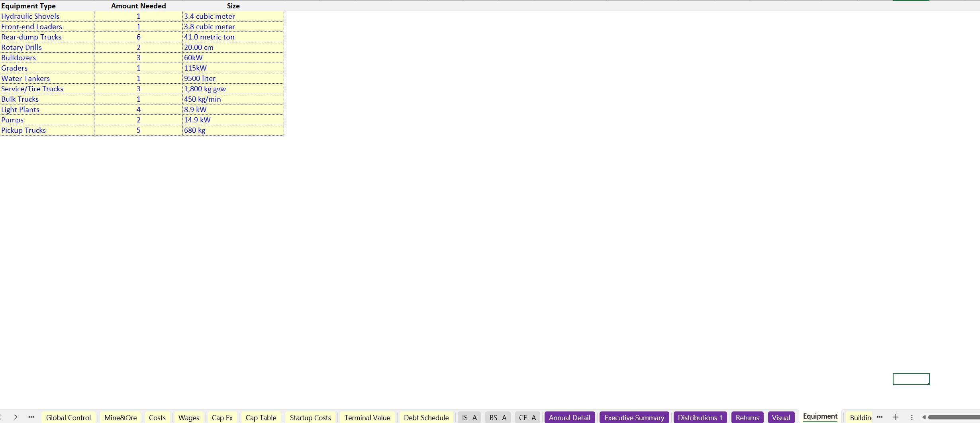Insert a new worksheet with the plus icon
This screenshot has width=980, height=423.
895,417
